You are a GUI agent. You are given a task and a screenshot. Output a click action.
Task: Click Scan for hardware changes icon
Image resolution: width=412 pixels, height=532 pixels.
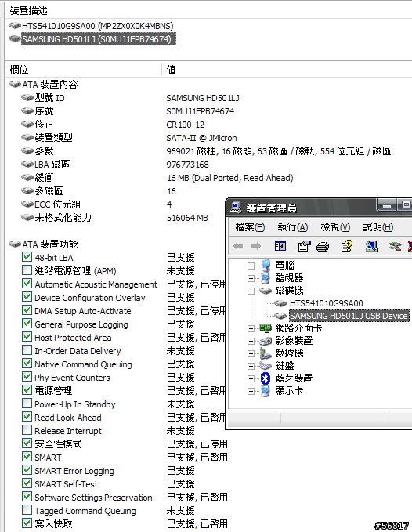click(x=371, y=246)
